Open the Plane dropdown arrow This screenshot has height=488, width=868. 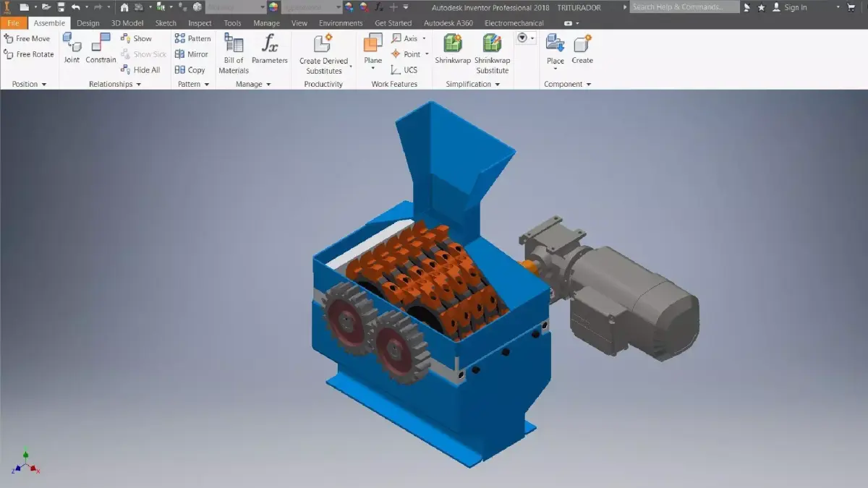(x=373, y=69)
